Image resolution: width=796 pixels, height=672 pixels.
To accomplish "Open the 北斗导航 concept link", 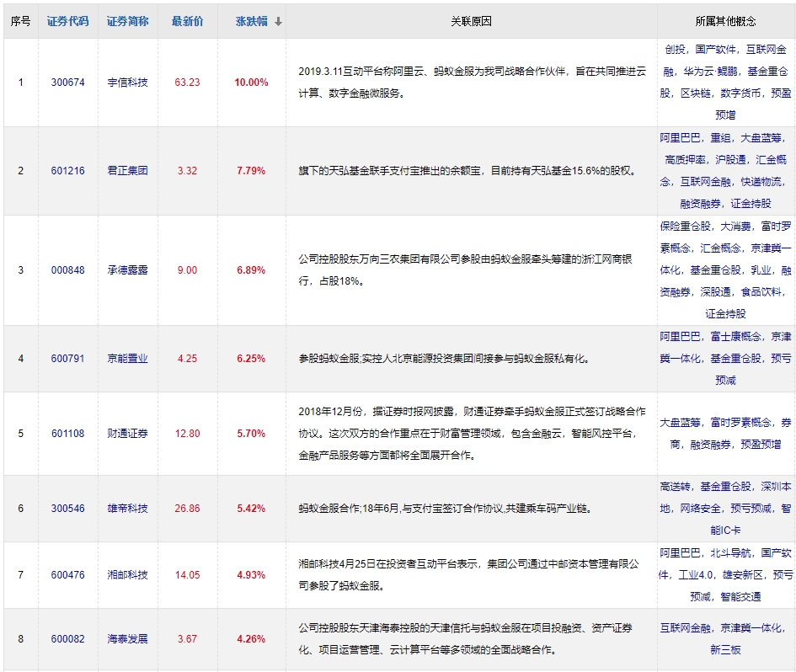I will (x=730, y=552).
